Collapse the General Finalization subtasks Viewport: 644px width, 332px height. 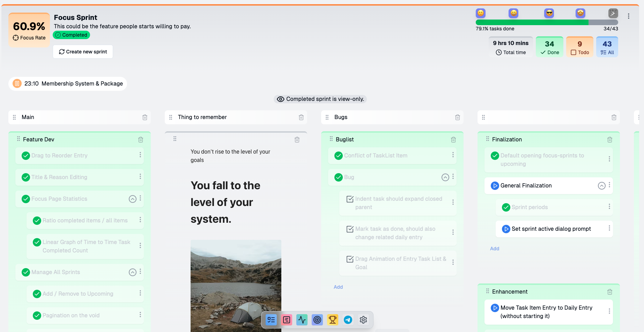(x=602, y=186)
